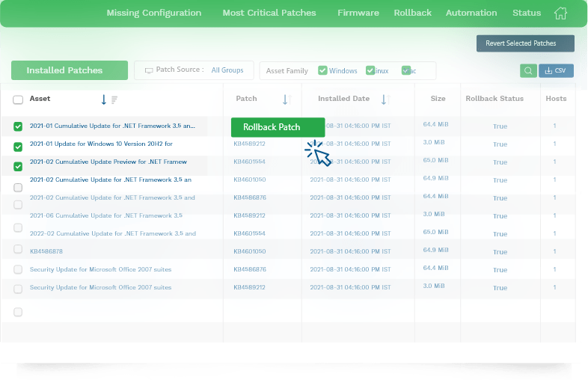Image resolution: width=588 pixels, height=380 pixels.
Task: Export the patch list as CSV
Action: point(556,70)
